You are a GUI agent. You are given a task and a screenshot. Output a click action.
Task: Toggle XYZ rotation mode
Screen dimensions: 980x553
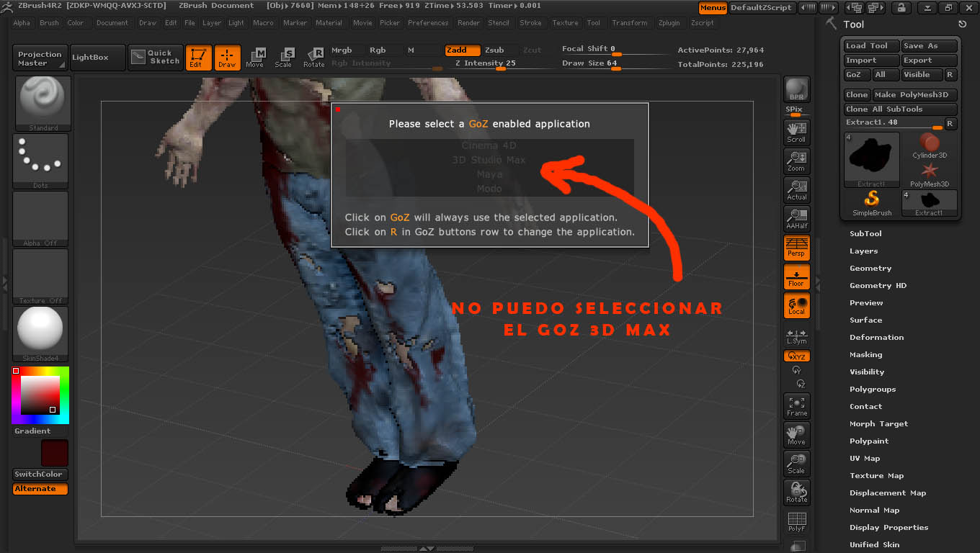[796, 356]
